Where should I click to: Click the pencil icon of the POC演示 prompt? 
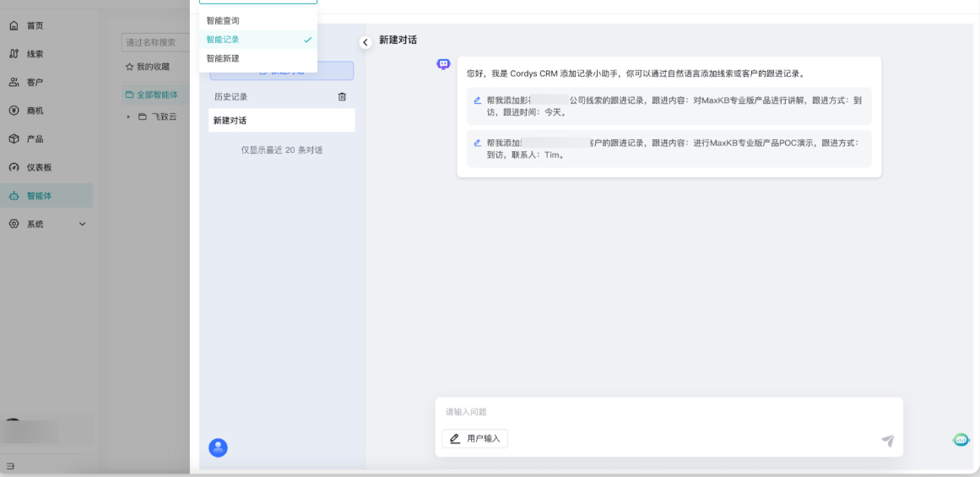[478, 143]
